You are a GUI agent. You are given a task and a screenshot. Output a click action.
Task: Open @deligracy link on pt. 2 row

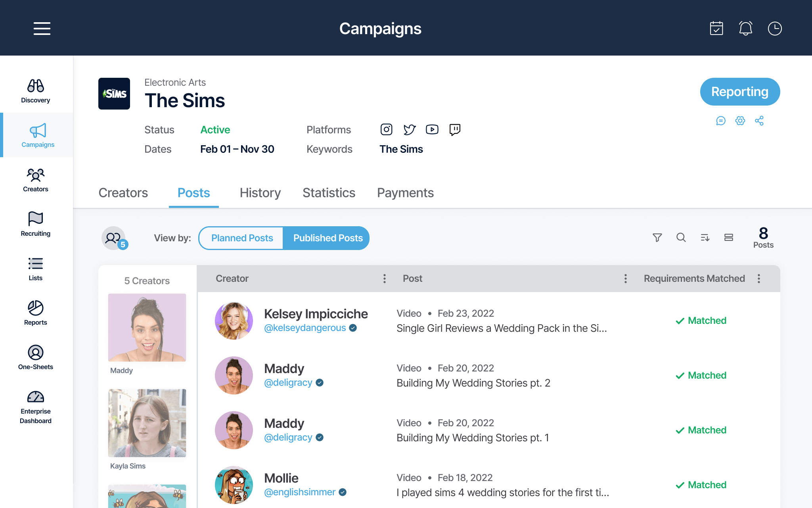pos(288,383)
